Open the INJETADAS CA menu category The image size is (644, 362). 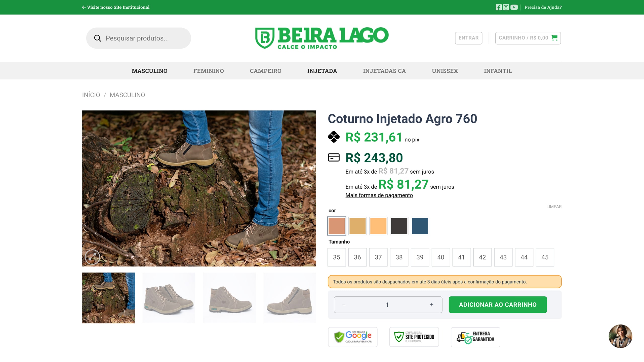384,71
